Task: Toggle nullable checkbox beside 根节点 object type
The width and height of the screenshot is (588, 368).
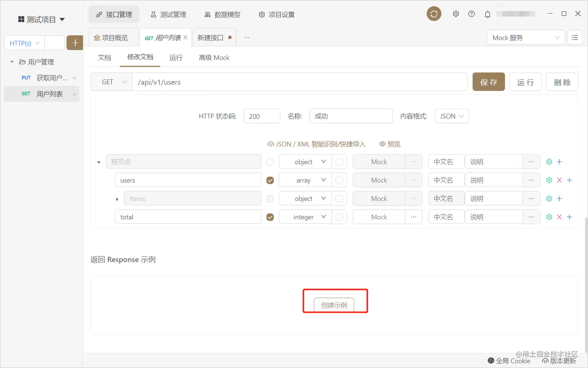Action: pyautogui.click(x=339, y=162)
